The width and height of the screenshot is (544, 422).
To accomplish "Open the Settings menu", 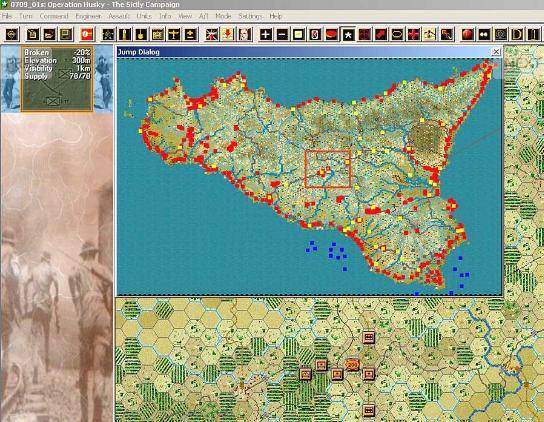I will point(250,16).
